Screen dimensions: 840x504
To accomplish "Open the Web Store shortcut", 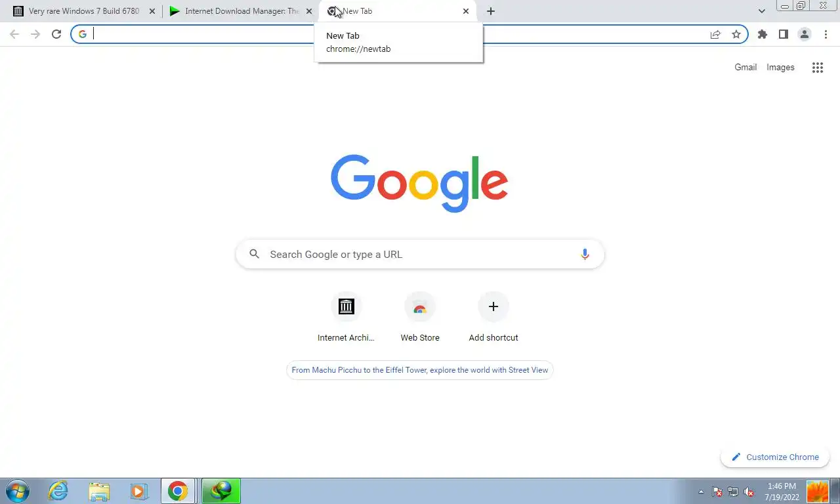I will click(x=420, y=318).
